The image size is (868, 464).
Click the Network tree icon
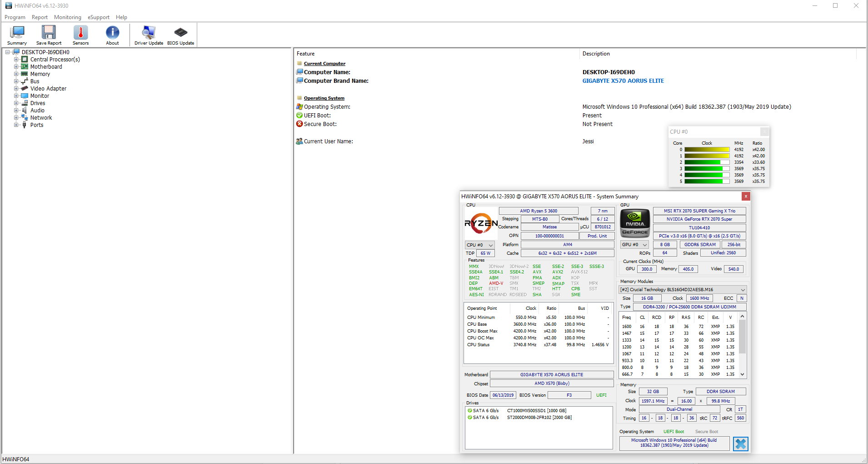pyautogui.click(x=25, y=118)
